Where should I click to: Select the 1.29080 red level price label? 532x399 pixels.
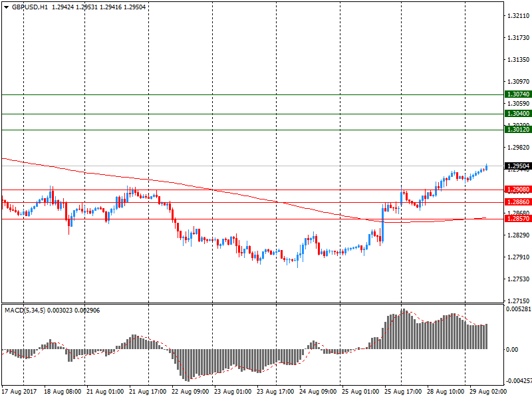tap(518, 190)
